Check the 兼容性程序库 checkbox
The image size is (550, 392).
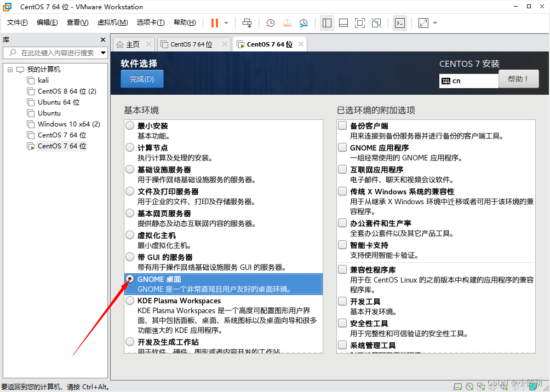[x=342, y=269]
